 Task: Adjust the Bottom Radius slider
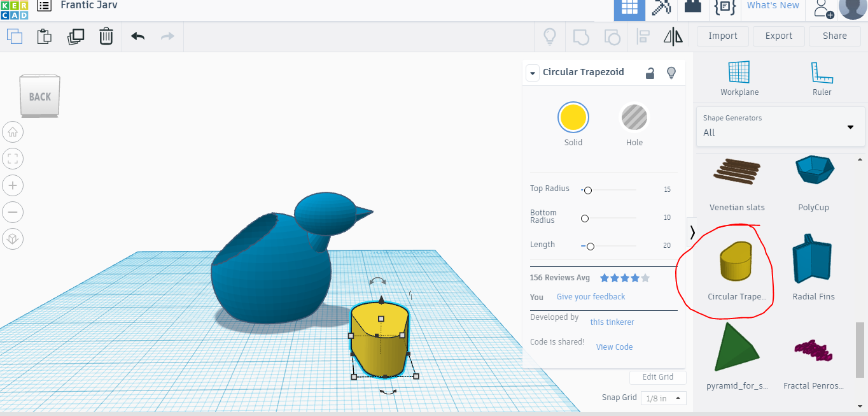[x=585, y=219]
